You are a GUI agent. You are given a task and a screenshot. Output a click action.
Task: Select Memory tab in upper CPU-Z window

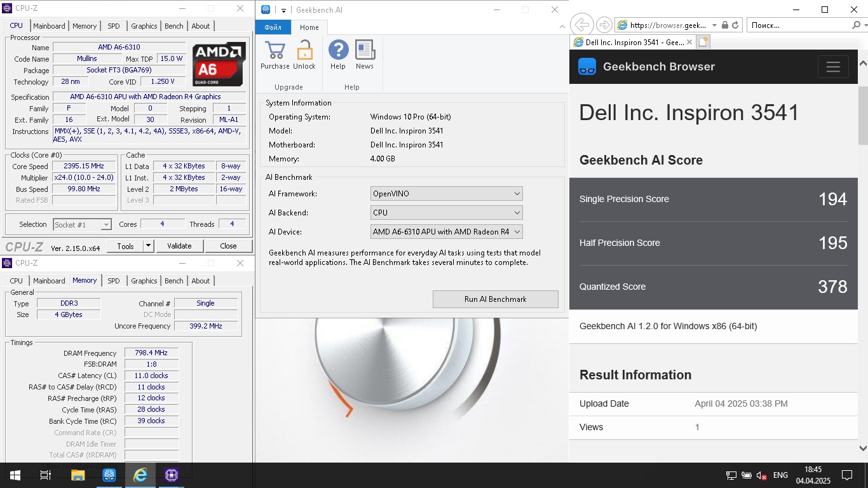tap(85, 26)
